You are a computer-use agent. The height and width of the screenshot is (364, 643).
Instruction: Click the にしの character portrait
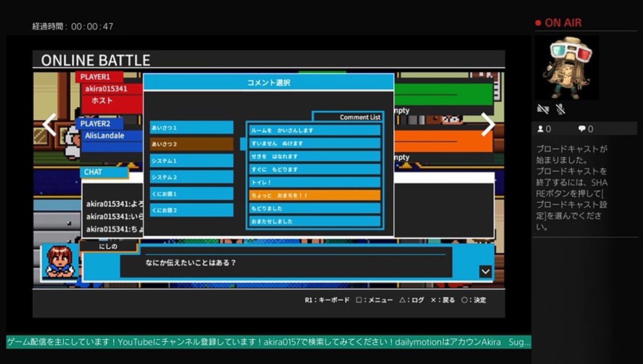click(x=60, y=262)
